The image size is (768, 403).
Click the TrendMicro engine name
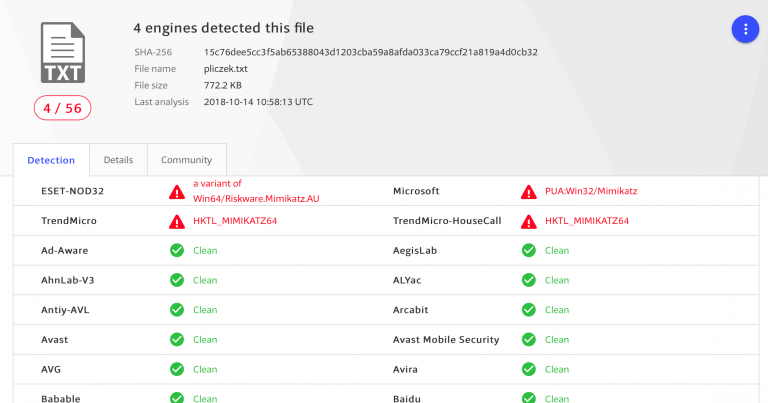pyautogui.click(x=69, y=221)
